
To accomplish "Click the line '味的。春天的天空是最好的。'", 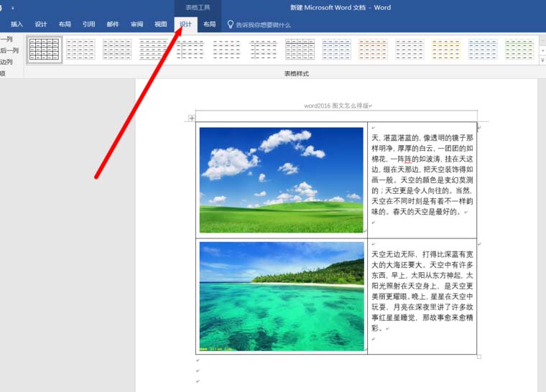I will pos(417,212).
